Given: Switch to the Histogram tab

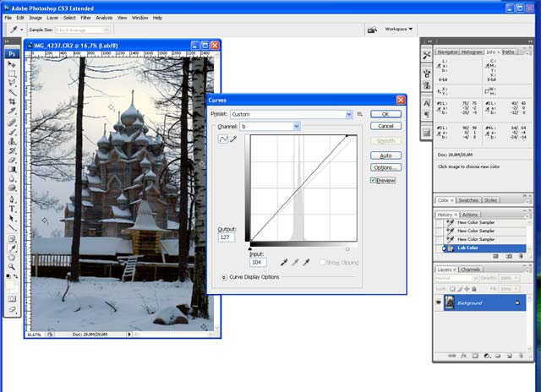Looking at the screenshot, I should (472, 52).
